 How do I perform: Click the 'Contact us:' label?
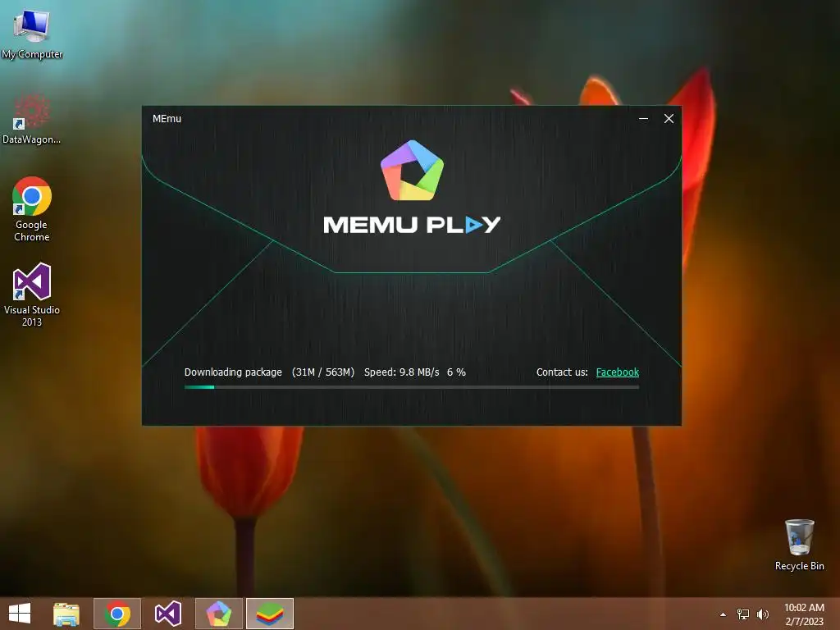click(562, 372)
